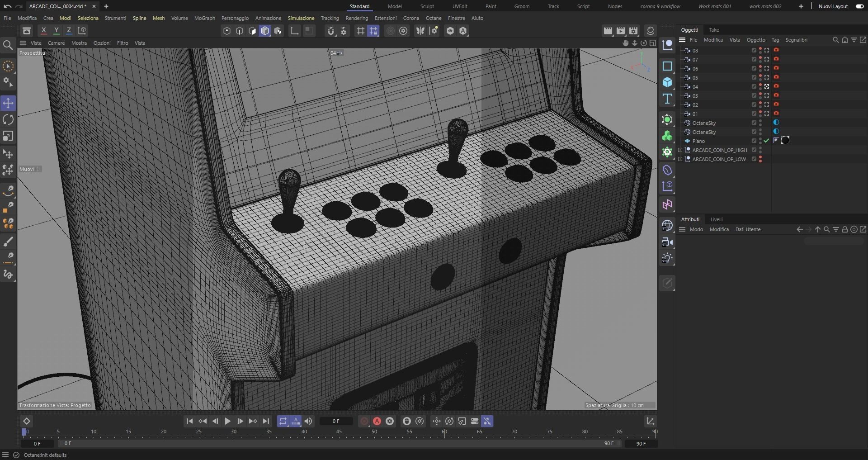Open the Modo menu in Attributes
This screenshot has width=868, height=460.
tap(696, 229)
